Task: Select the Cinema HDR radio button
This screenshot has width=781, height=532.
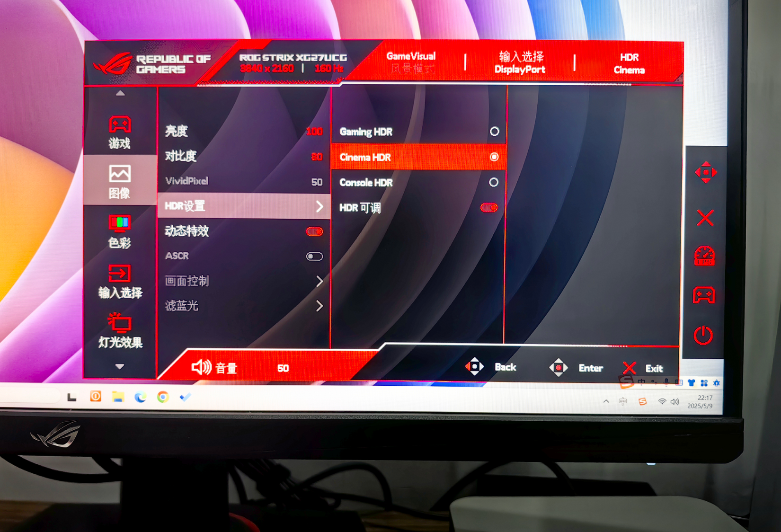Action: [x=494, y=157]
